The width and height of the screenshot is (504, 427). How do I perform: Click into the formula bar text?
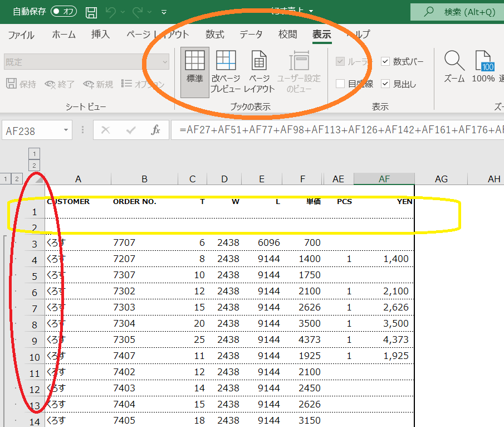[x=337, y=130]
